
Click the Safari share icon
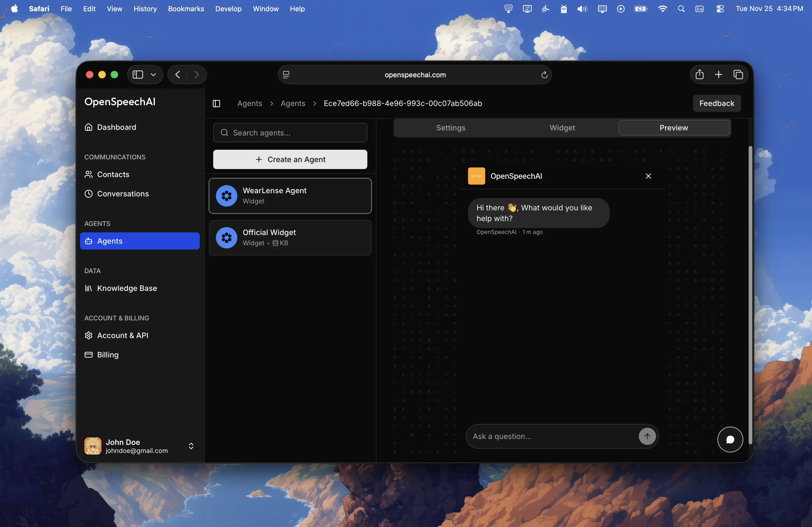tap(699, 74)
